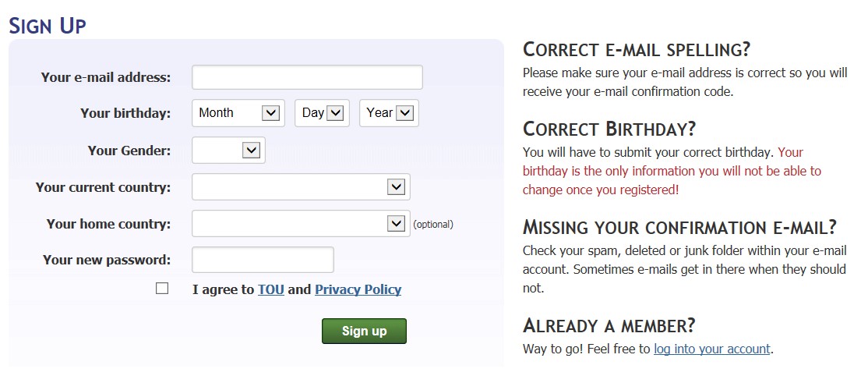Screen dimensions: 868x390
Task: Click the 'Your current country' label
Action: [103, 187]
